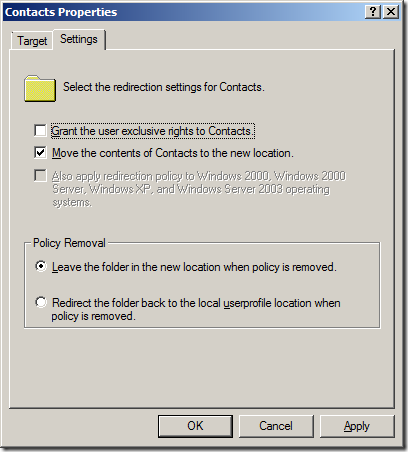Select Leave the folder in new location radio

click(x=41, y=266)
